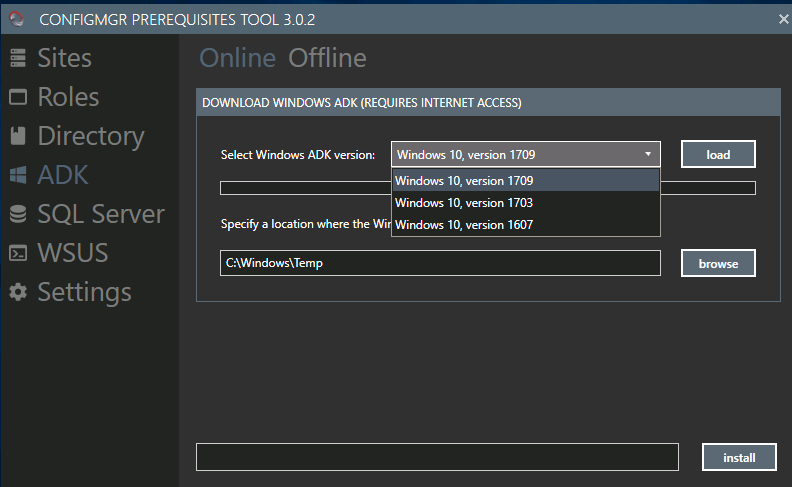
Task: Open the Roles section
Action: pyautogui.click(x=68, y=97)
